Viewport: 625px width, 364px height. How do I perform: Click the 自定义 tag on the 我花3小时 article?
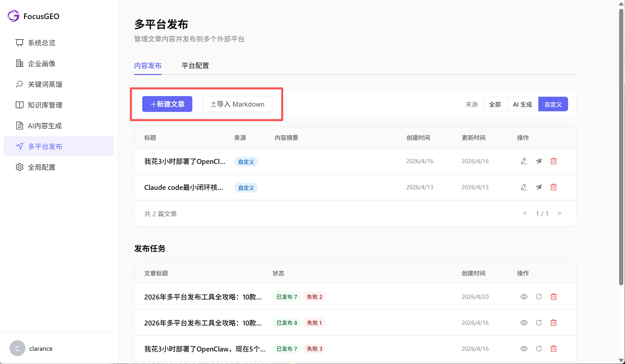[246, 162]
